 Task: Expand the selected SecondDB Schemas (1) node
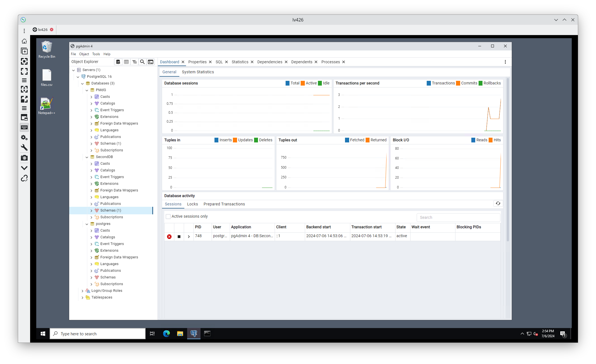tap(91, 210)
